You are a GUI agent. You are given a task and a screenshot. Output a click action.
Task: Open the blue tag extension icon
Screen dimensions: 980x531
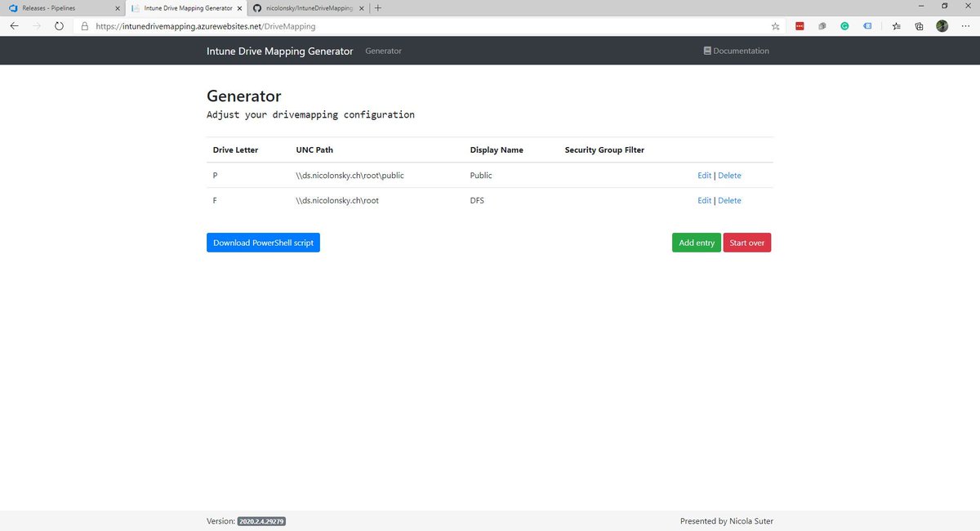coord(867,26)
